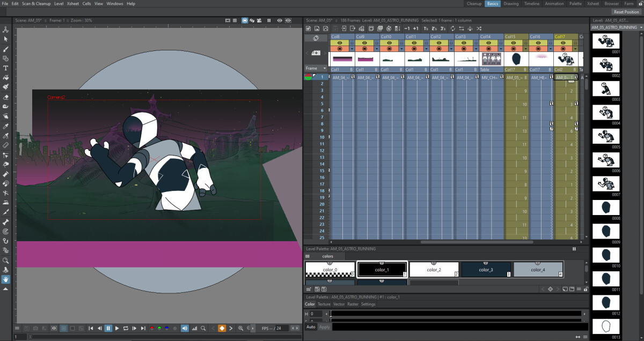Select the Brush tool in the left toolbar

click(x=6, y=49)
